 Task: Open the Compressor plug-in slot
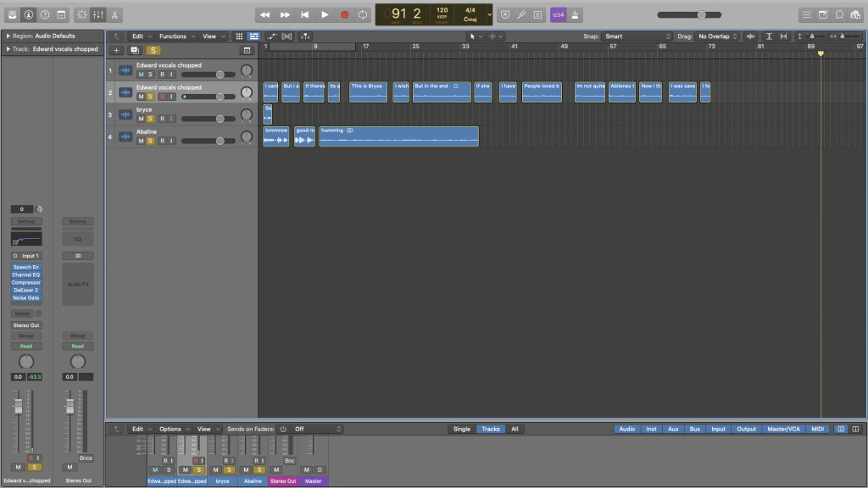click(x=26, y=283)
